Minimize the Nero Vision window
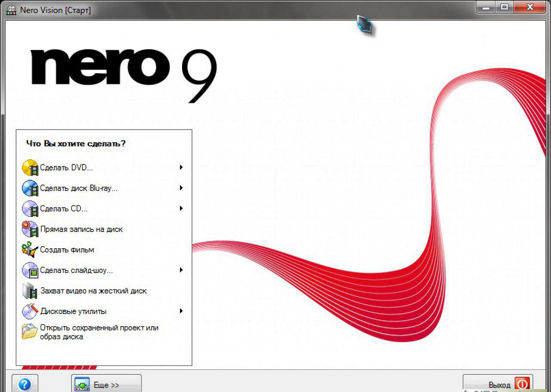 pyautogui.click(x=485, y=7)
